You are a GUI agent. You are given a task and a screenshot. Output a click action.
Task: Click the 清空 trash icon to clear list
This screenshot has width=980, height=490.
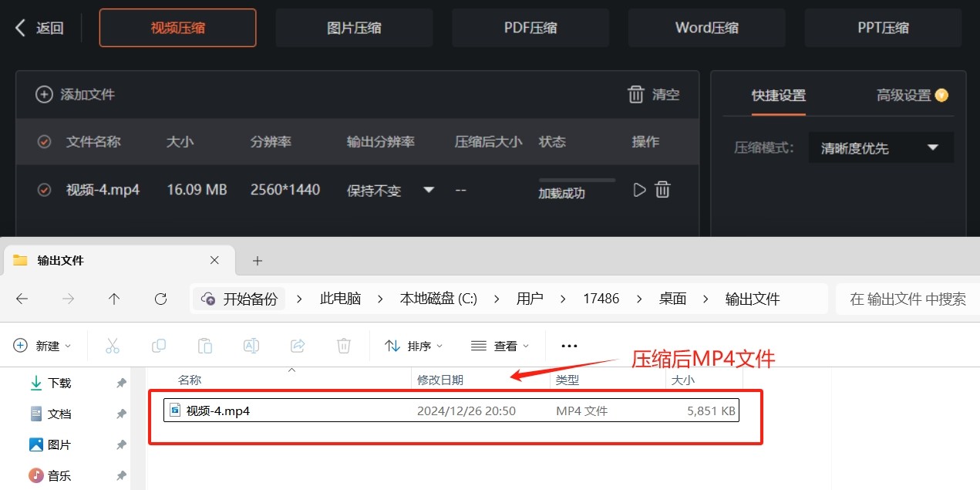pyautogui.click(x=636, y=95)
